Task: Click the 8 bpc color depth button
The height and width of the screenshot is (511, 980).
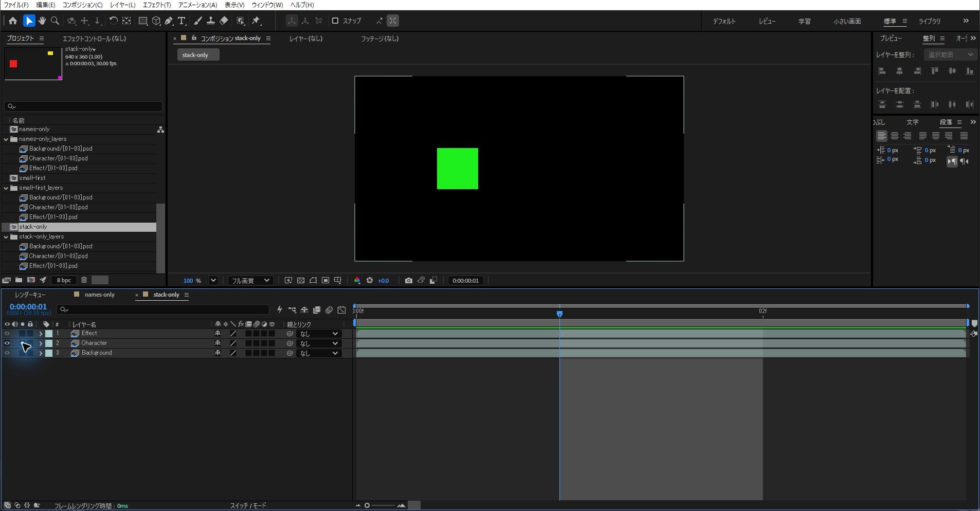Action: click(64, 280)
